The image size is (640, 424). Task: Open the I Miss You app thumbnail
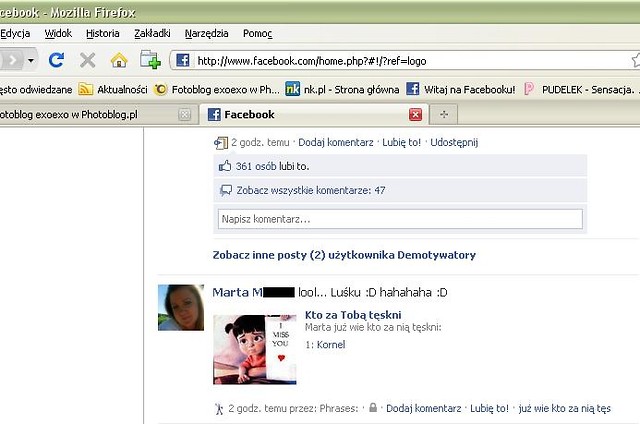pyautogui.click(x=255, y=349)
